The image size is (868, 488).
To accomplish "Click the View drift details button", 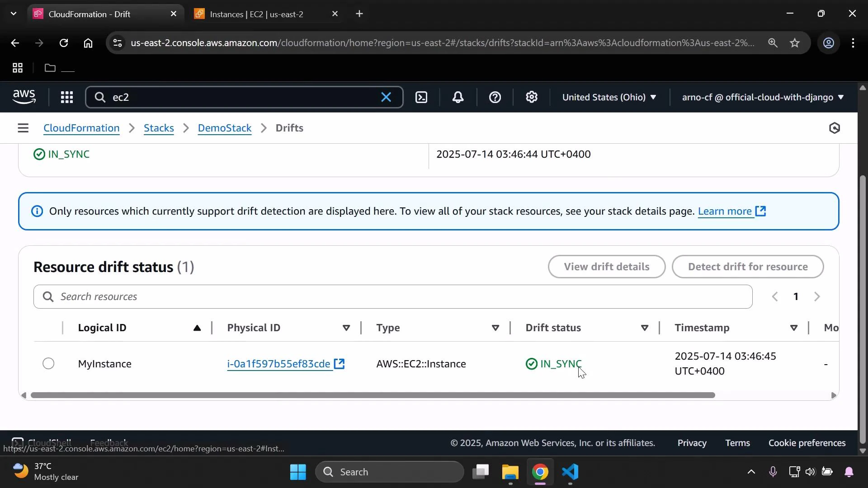I will pos(606,267).
